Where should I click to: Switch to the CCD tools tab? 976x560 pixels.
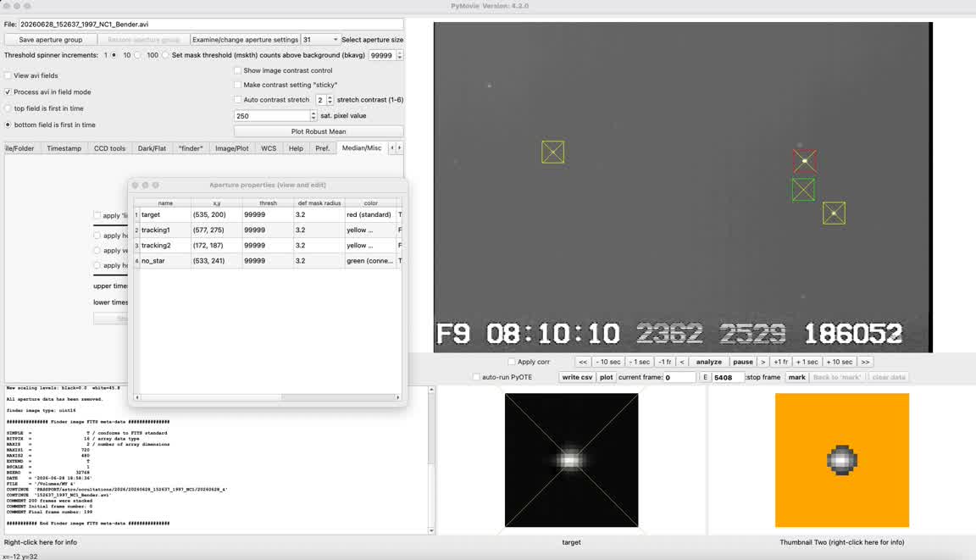[109, 148]
